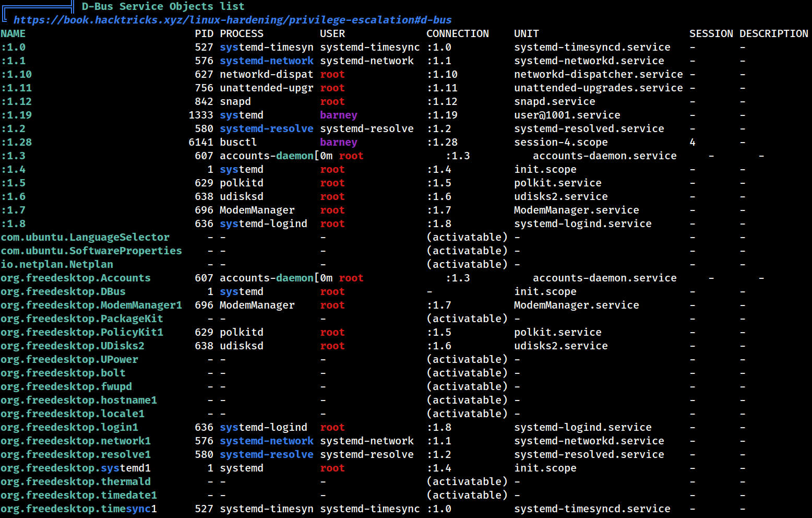Click com.ubuntu.LanguageSelector service name
The width and height of the screenshot is (812, 518).
(x=85, y=237)
